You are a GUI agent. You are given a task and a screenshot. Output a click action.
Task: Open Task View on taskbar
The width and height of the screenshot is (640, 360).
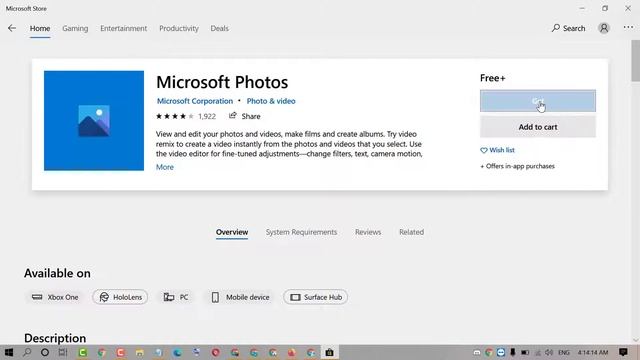(63, 352)
